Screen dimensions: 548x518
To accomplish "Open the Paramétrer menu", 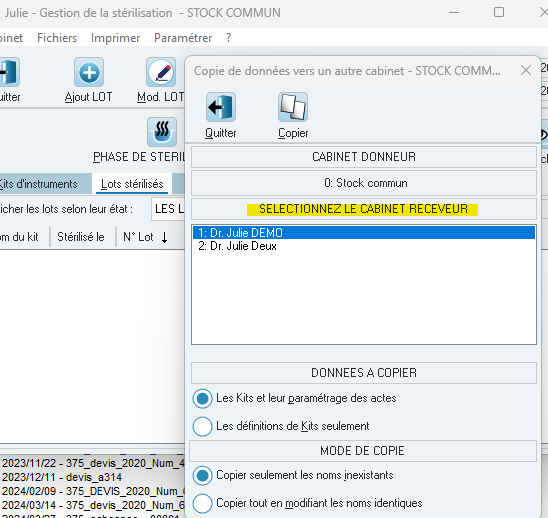I will click(183, 38).
